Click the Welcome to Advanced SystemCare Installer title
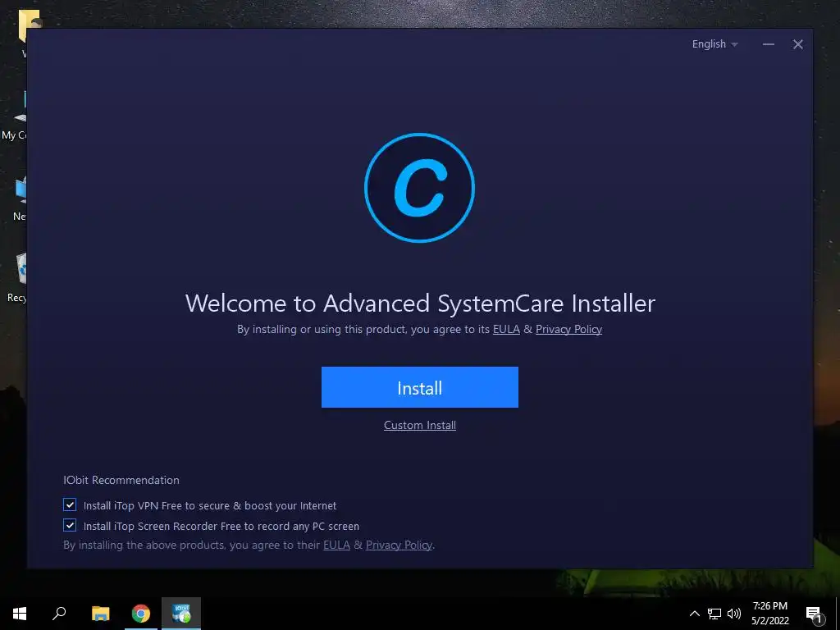Screen dimensions: 840x630 [x=420, y=304]
